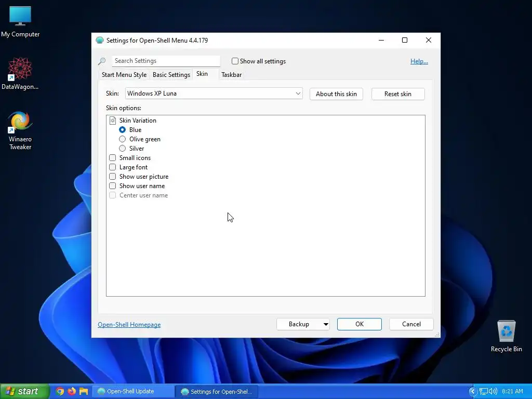Select Silver skin variation

[x=123, y=148]
